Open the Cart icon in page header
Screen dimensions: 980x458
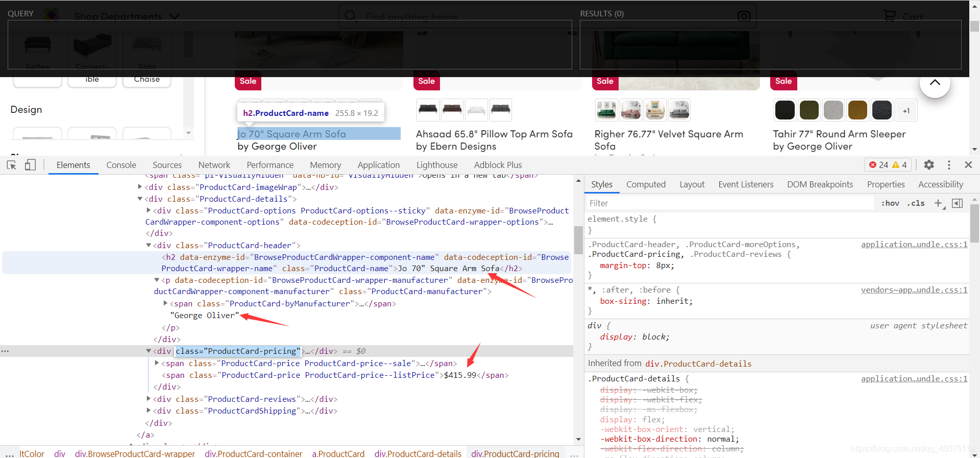click(890, 16)
